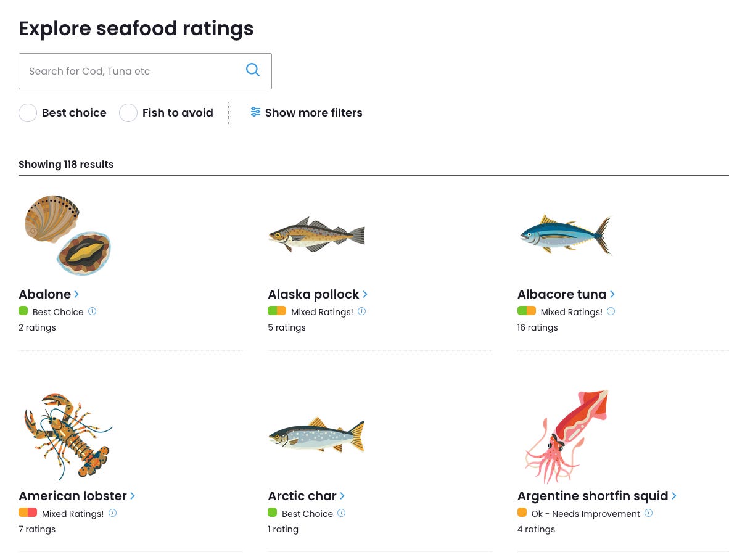
Task: Click the info icon next to Alaska pollock rating
Action: point(361,311)
